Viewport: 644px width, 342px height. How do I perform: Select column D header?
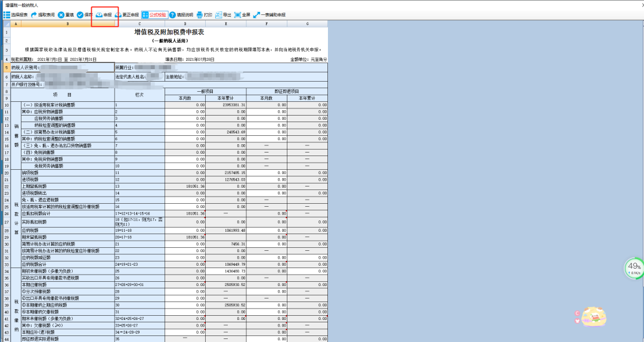pyautogui.click(x=185, y=24)
